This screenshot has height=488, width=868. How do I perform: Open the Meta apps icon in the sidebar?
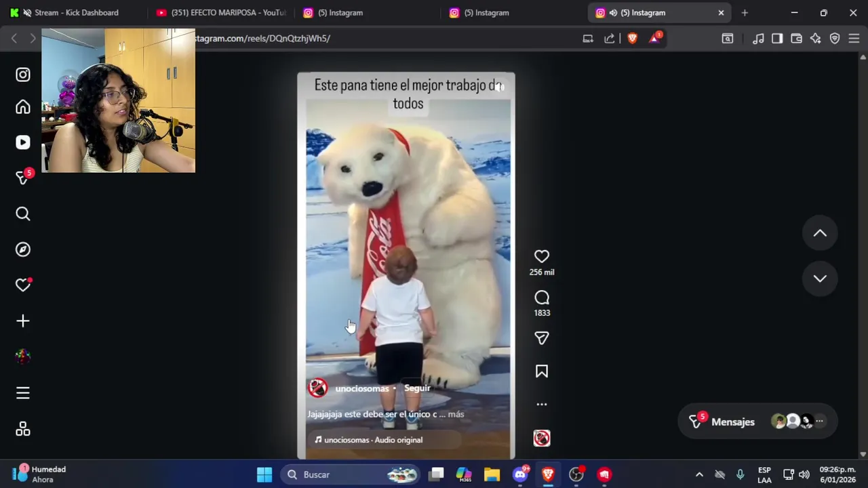pos(23,429)
